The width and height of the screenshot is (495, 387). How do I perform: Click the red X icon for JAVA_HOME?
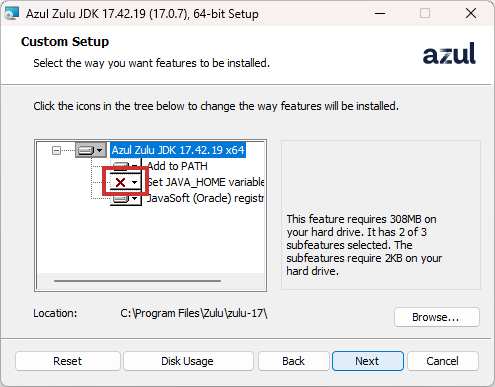[120, 182]
